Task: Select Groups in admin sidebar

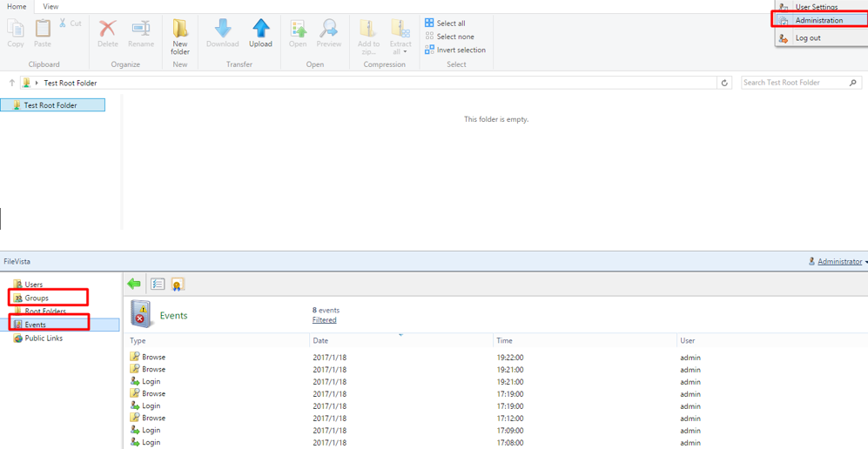Action: pos(37,298)
